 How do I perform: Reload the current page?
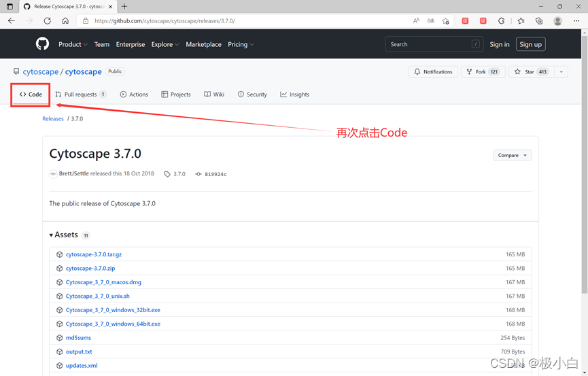click(x=48, y=21)
